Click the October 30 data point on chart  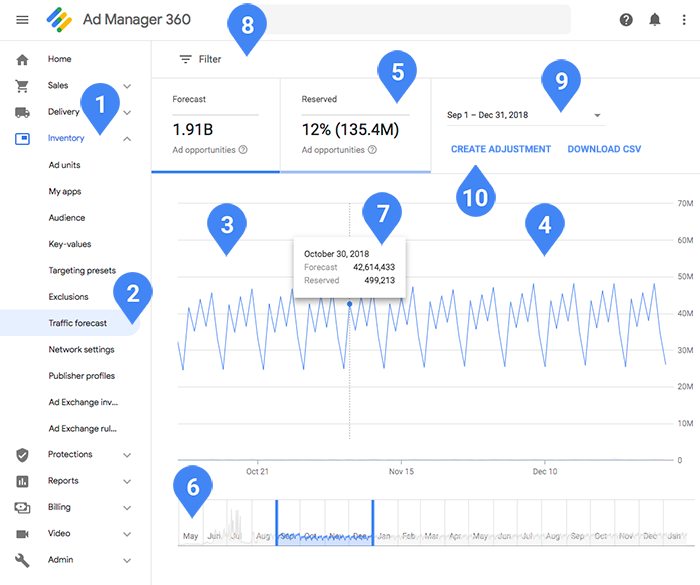pos(350,304)
